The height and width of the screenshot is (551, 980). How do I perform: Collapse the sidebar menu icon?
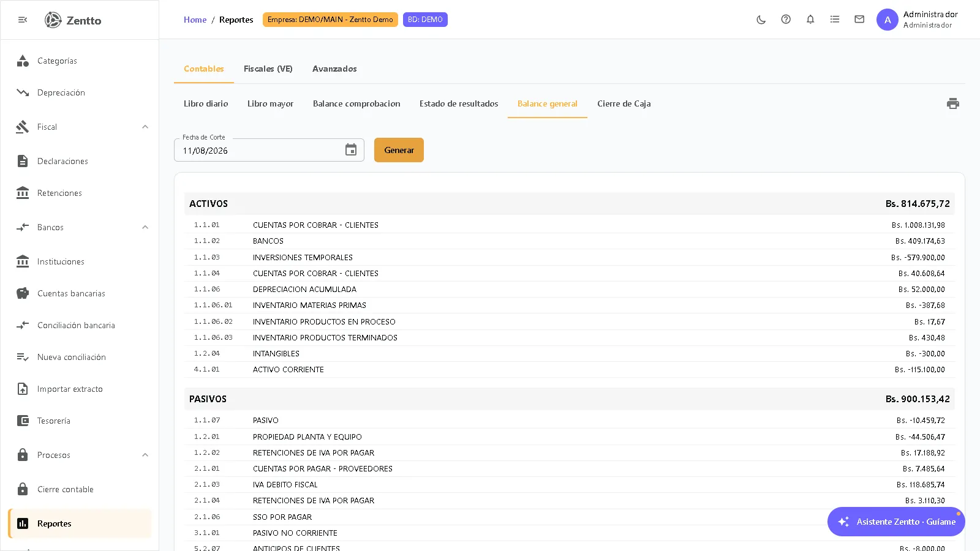point(23,20)
